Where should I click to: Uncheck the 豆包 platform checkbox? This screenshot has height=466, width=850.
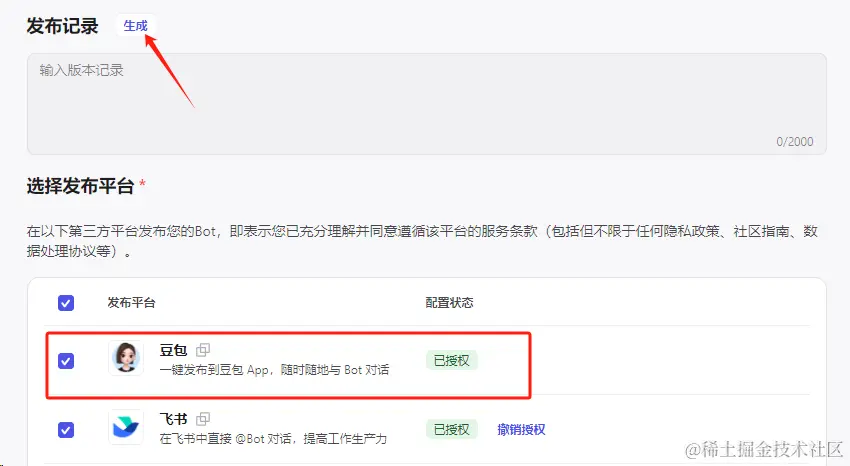(66, 361)
